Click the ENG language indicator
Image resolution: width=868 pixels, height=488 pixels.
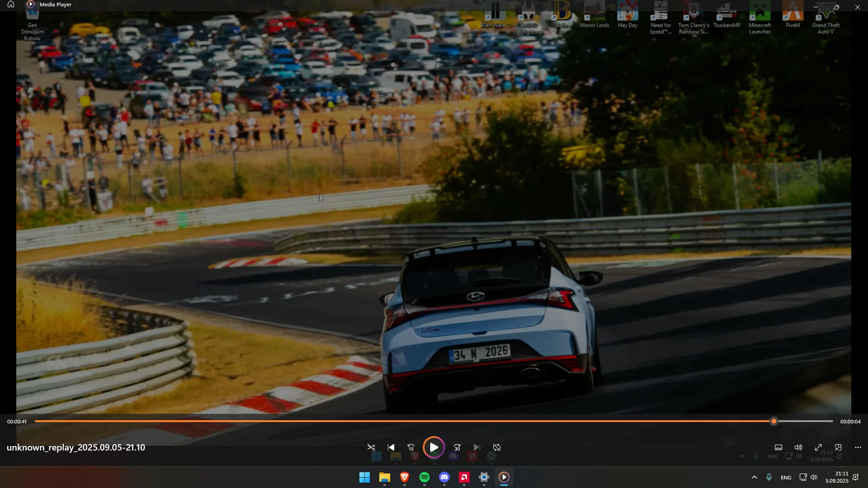tap(786, 478)
